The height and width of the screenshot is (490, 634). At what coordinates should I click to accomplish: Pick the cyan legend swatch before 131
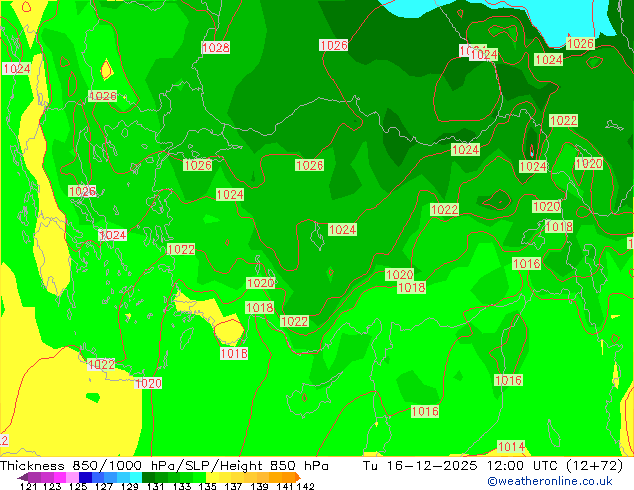coord(136,477)
